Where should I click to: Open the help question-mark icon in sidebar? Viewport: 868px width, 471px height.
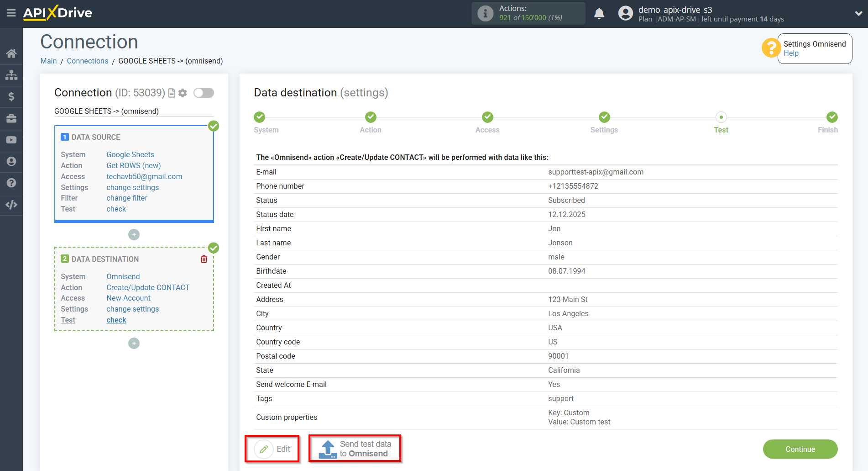11,183
